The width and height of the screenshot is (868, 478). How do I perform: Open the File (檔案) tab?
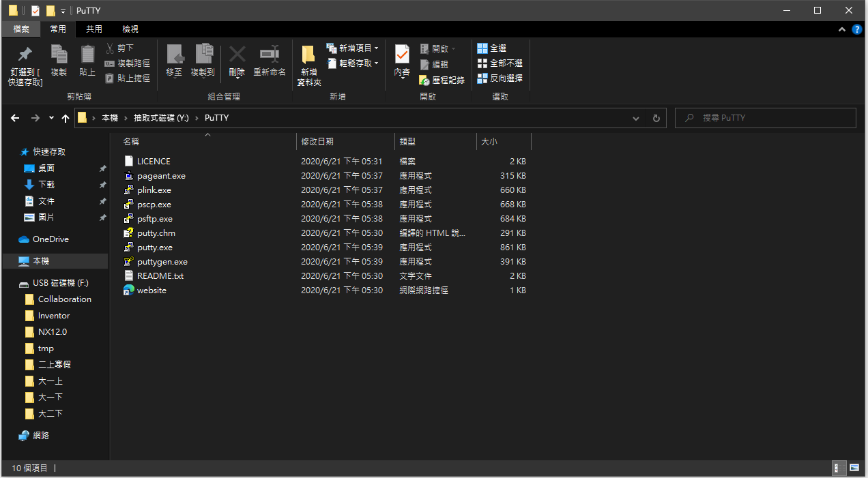tap(21, 29)
